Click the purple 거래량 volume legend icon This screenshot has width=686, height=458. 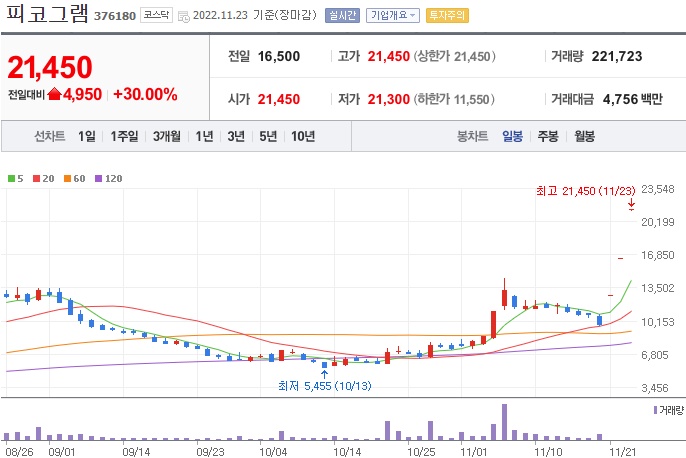pyautogui.click(x=655, y=410)
